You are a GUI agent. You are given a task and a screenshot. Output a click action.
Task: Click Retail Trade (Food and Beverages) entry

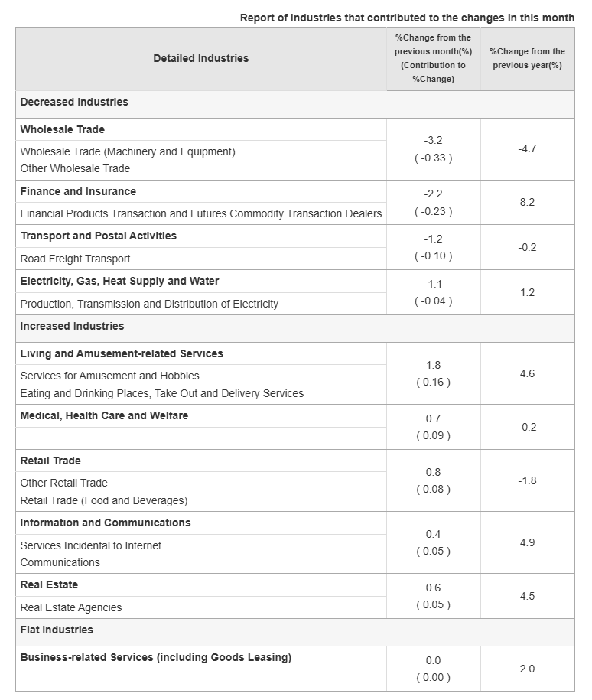(x=104, y=500)
